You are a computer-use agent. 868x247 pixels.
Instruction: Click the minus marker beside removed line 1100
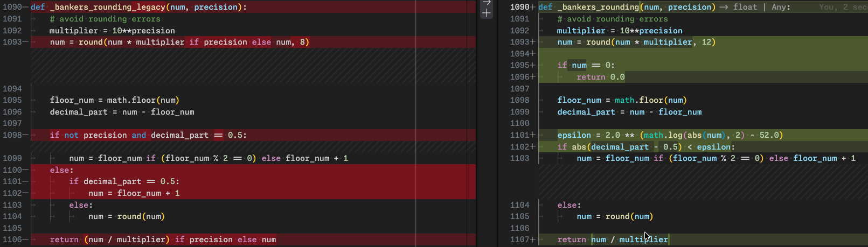26,170
